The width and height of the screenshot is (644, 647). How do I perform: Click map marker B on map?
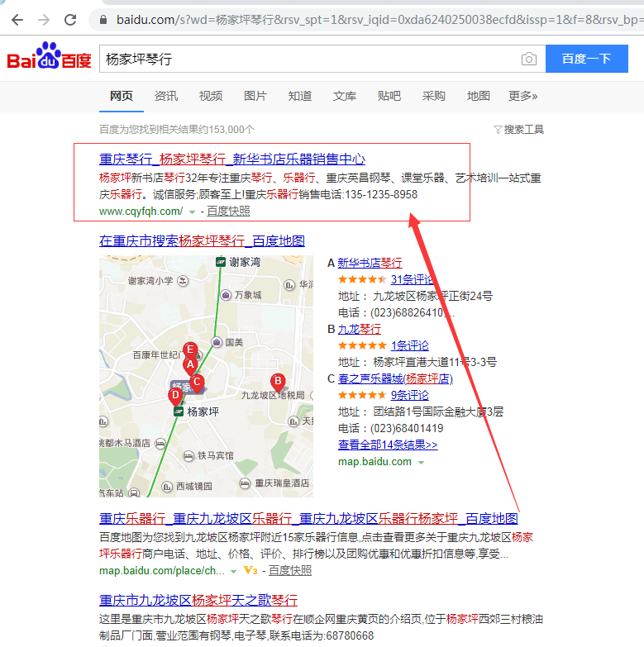click(x=278, y=381)
